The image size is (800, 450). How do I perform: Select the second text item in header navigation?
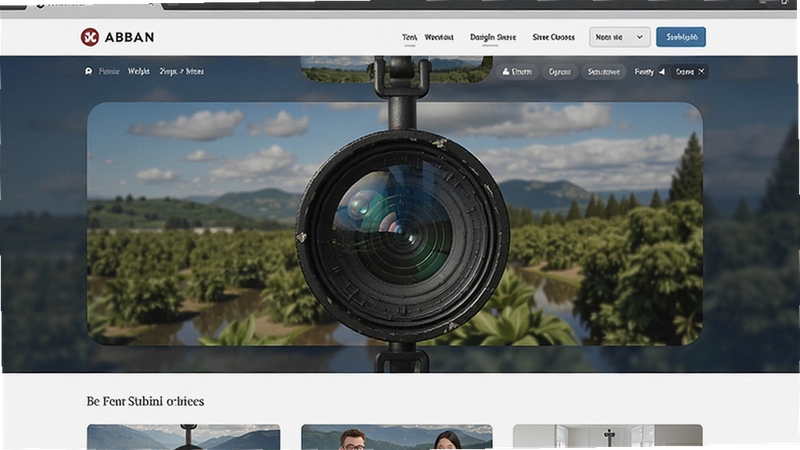(439, 37)
